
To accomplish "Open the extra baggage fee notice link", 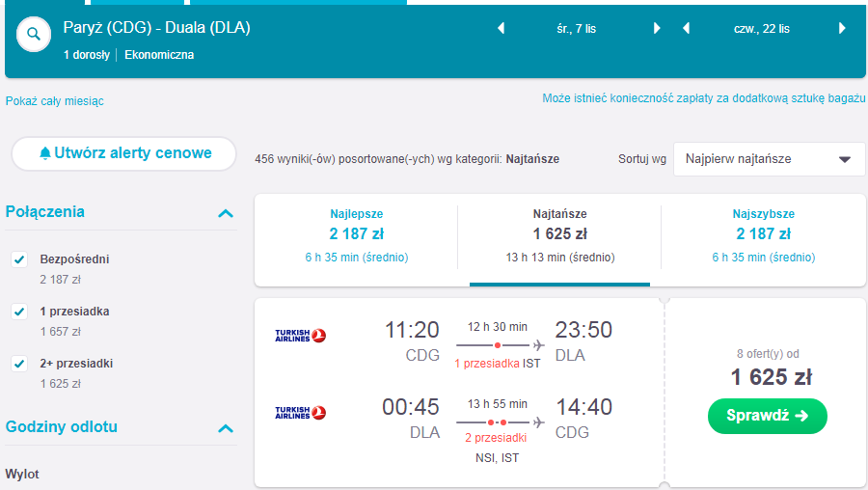I will pos(704,98).
